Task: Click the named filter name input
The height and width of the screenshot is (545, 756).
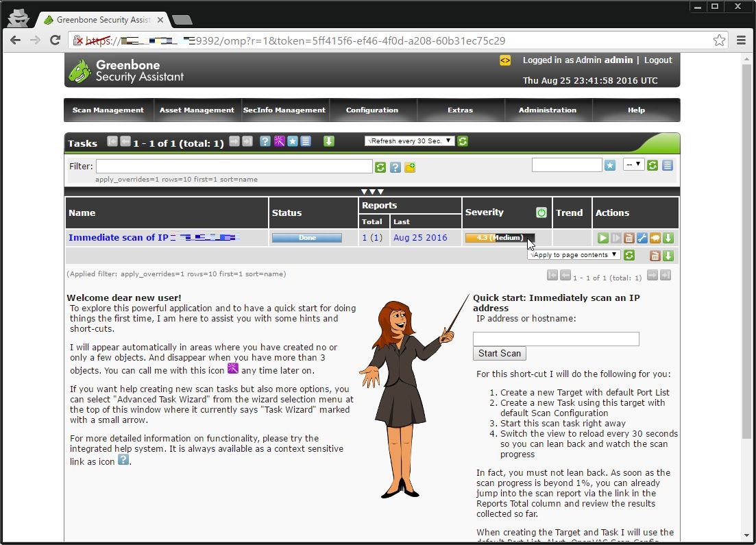Action: coord(567,165)
